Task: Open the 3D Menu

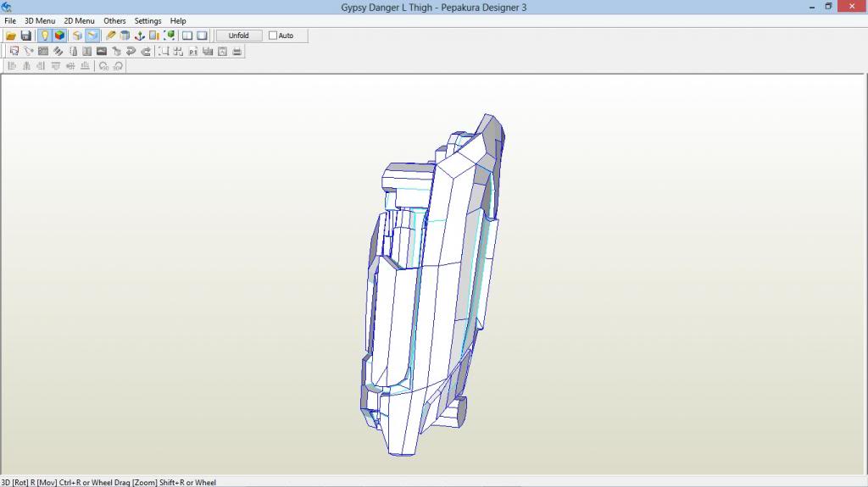Action: [x=40, y=21]
